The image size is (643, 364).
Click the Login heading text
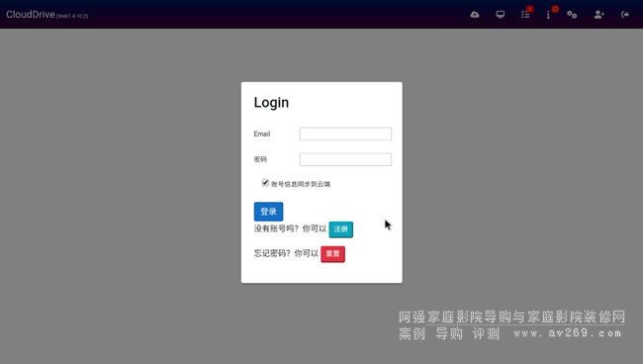click(x=271, y=103)
